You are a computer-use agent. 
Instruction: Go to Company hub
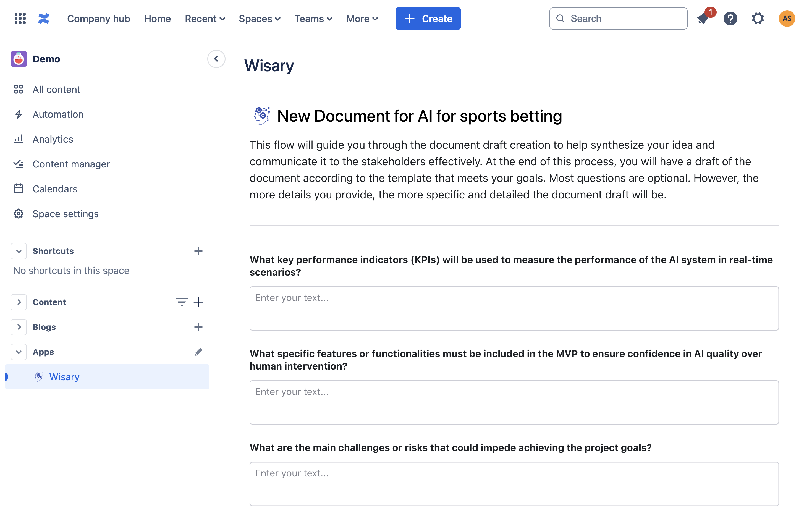[x=98, y=19]
